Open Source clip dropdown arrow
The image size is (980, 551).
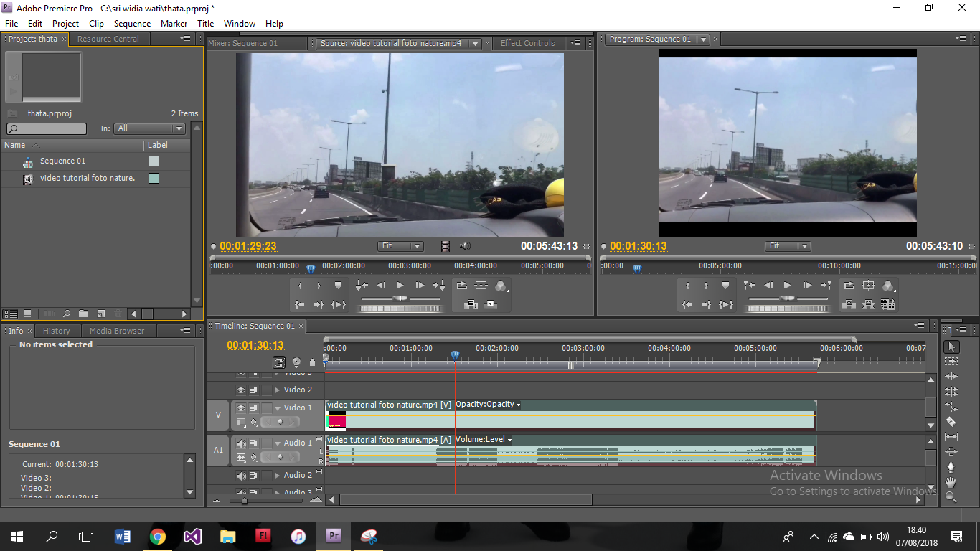point(474,44)
